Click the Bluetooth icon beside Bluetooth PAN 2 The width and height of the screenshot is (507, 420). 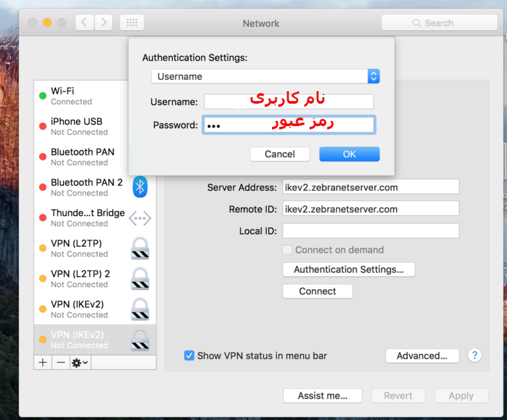139,187
